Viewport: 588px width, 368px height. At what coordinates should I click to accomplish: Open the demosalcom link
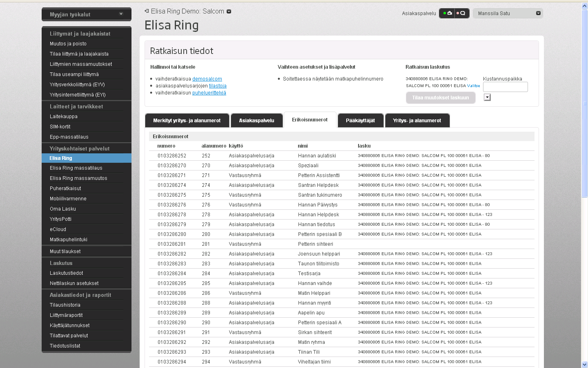tap(207, 79)
